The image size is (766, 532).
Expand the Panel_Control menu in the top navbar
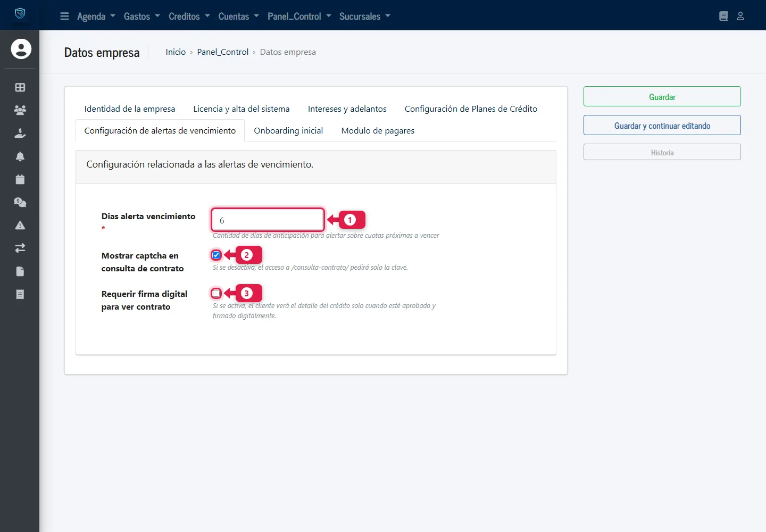299,16
